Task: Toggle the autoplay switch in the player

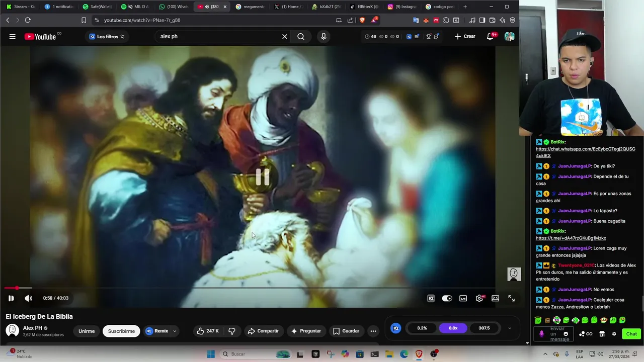Action: (447, 298)
